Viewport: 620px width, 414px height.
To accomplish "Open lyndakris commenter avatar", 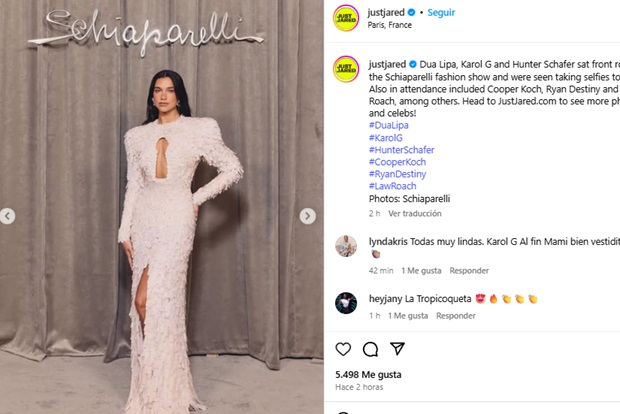I will (346, 246).
